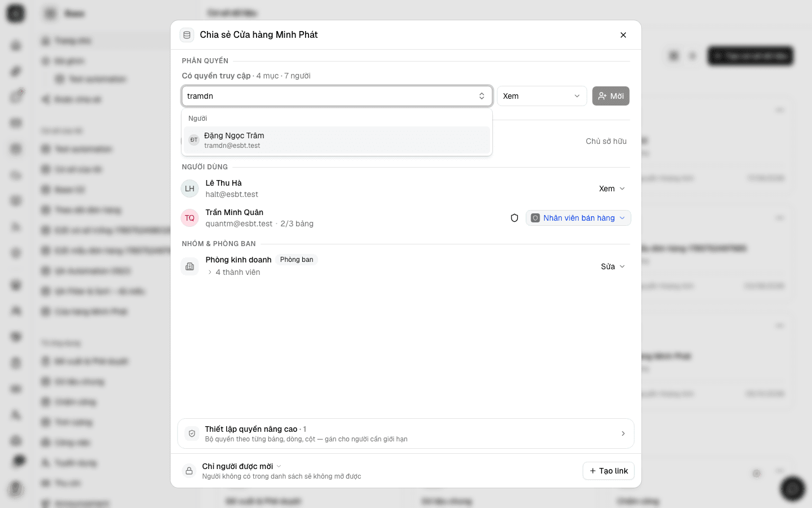812x508 pixels.
Task: Click the database icon beside the dialog title
Action: [187, 35]
